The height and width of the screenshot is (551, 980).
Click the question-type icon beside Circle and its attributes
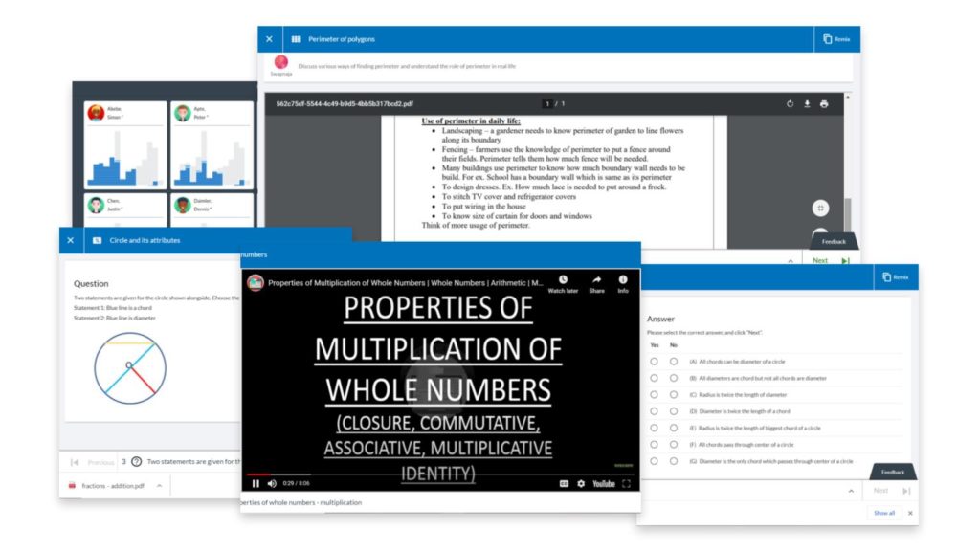click(97, 240)
